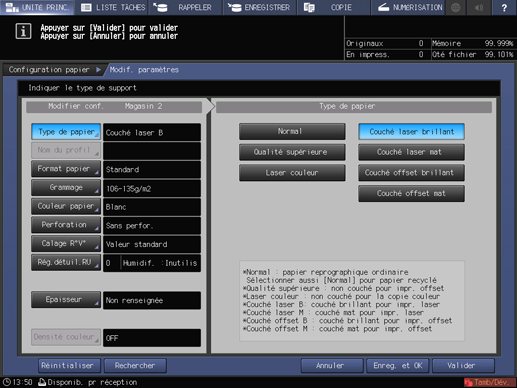Image resolution: width=517 pixels, height=388 pixels.
Task: Select Normal paper type
Action: [292, 132]
